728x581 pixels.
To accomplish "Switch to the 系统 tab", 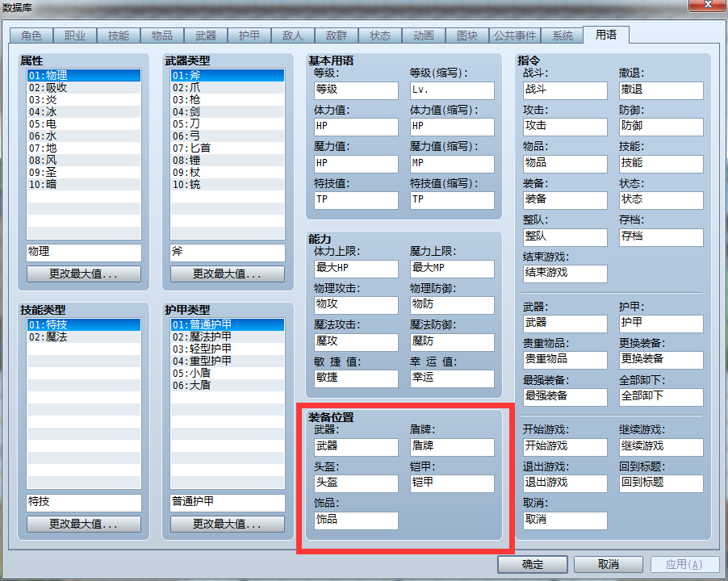I will [x=563, y=36].
